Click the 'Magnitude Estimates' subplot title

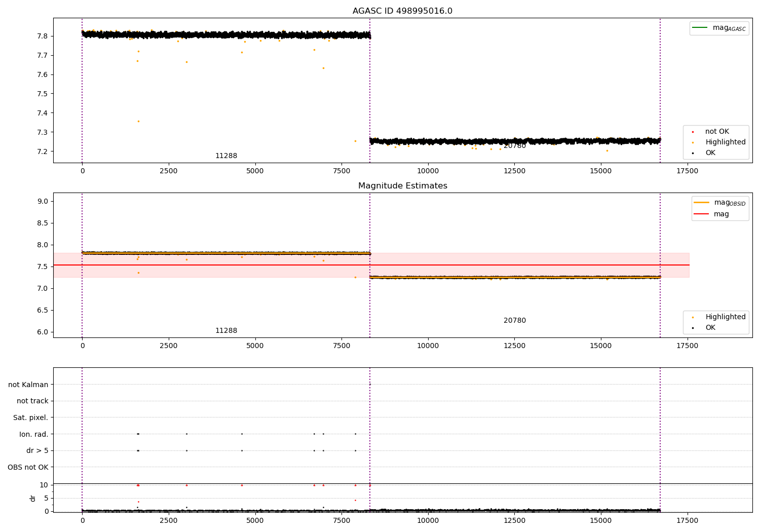[402, 186]
